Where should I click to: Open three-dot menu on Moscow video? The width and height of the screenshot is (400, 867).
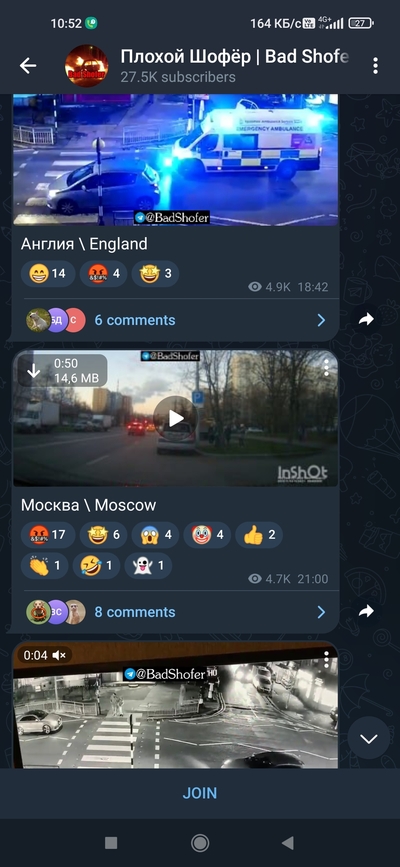[326, 368]
